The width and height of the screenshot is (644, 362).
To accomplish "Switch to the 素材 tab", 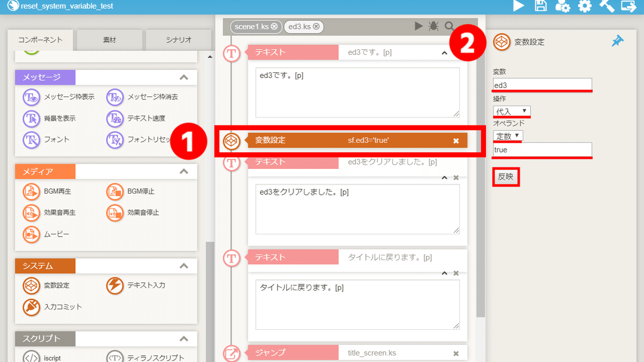I will (x=109, y=40).
